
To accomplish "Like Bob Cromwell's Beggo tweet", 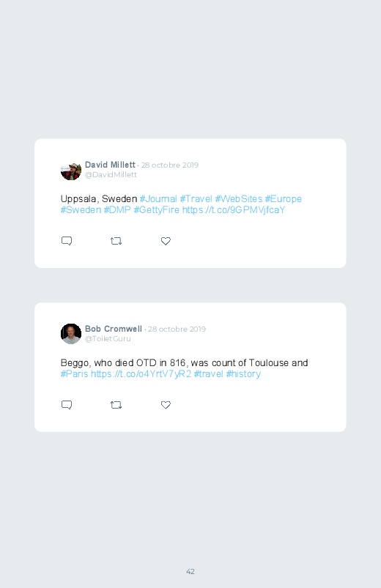I will tap(166, 405).
